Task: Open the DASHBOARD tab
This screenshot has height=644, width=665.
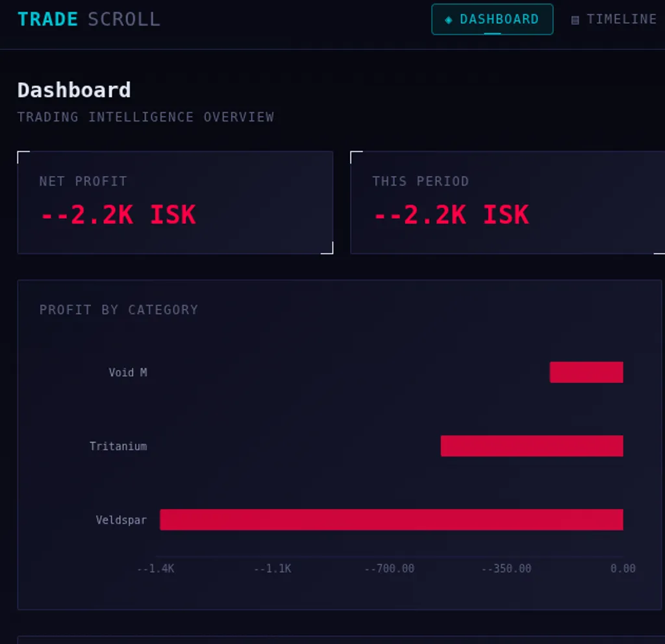Action: tap(492, 19)
